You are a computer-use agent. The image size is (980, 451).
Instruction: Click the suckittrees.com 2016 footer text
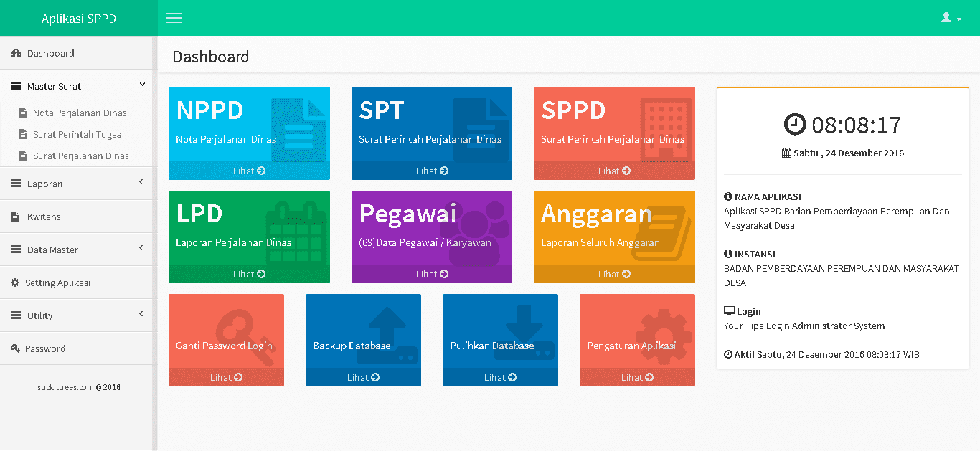tap(77, 386)
